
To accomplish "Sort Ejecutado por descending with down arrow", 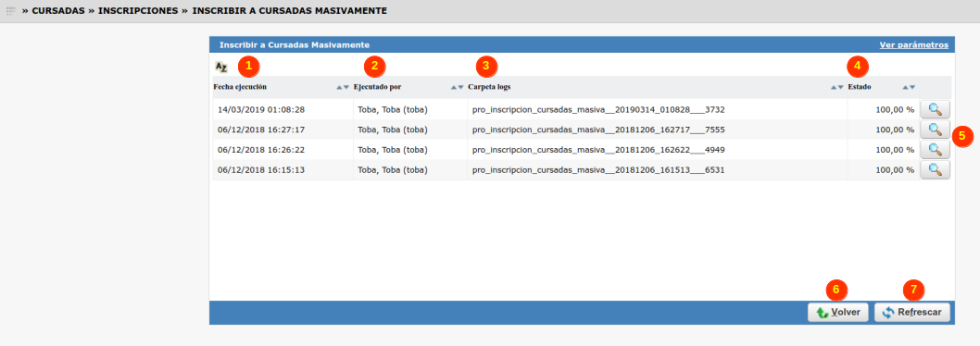I will 460,88.
